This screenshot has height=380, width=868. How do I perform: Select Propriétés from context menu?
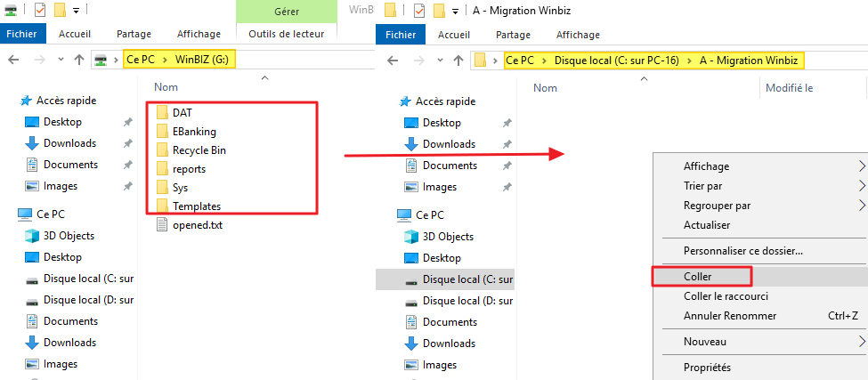coord(707,367)
